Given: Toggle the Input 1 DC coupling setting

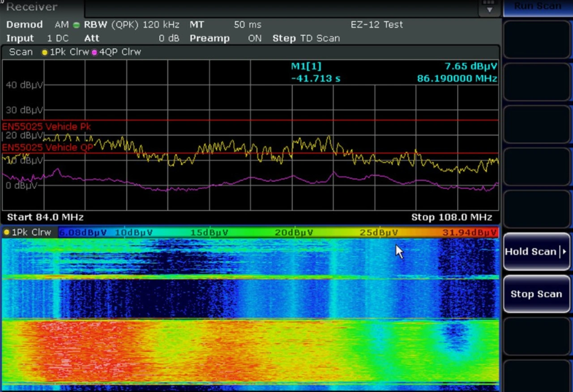Looking at the screenshot, I should (x=58, y=38).
